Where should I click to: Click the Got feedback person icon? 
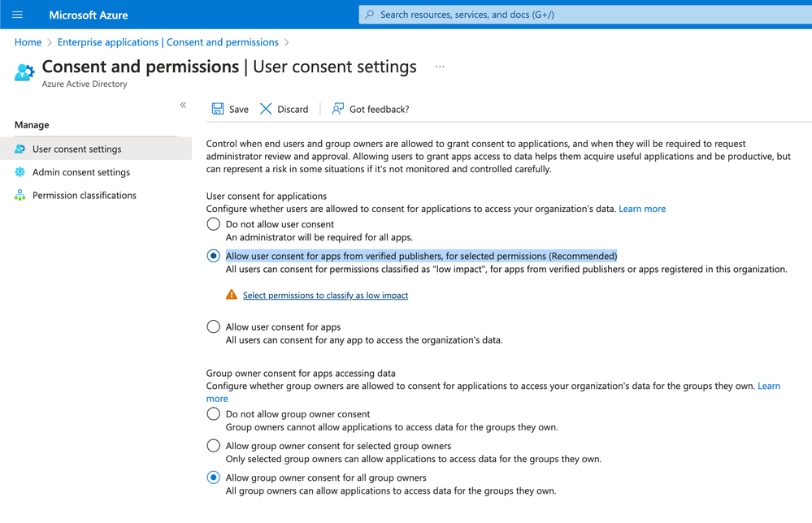[338, 109]
